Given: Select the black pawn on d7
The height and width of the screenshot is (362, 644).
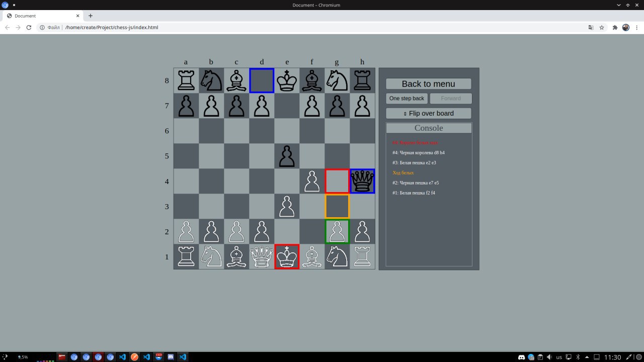Looking at the screenshot, I should click(262, 106).
